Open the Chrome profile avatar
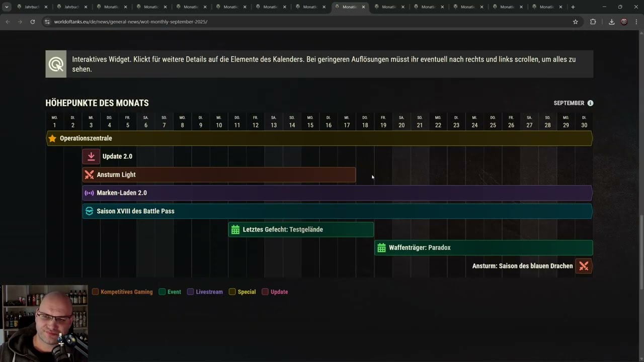 coord(624,22)
